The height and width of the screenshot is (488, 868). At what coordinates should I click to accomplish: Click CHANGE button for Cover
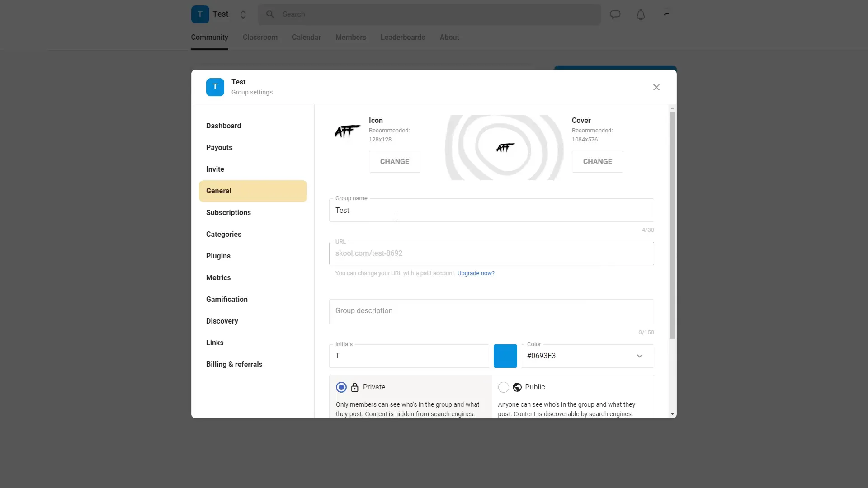click(598, 162)
